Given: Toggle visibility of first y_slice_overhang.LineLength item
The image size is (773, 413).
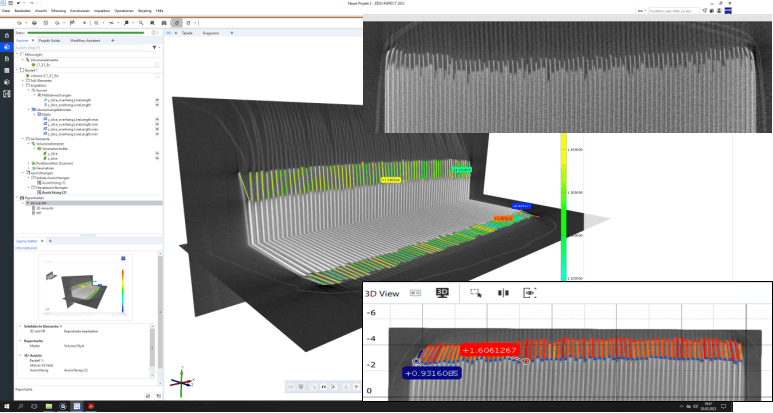Looking at the screenshot, I should tap(158, 101).
